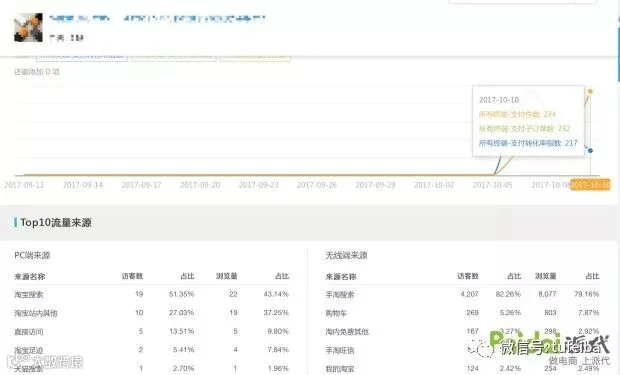This screenshot has width=620, height=375.
Task: Toggle the first blue-bordered metric tag
Action: click(x=82, y=57)
